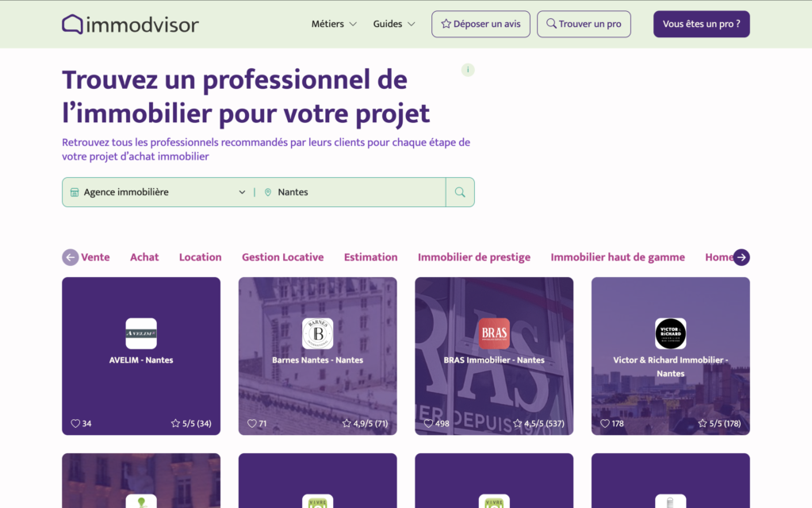The width and height of the screenshot is (812, 508).
Task: Click the star rating icon on AVELIM card
Action: tap(175, 424)
